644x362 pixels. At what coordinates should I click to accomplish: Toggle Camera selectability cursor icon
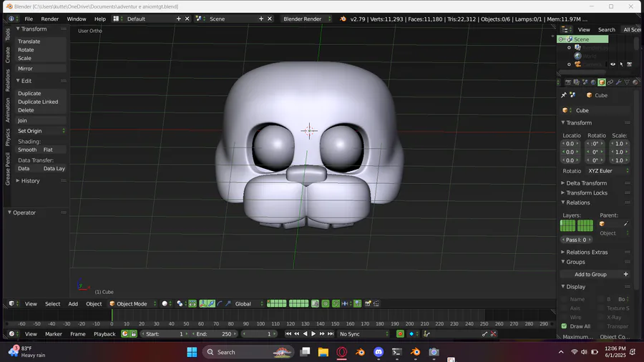tap(621, 64)
